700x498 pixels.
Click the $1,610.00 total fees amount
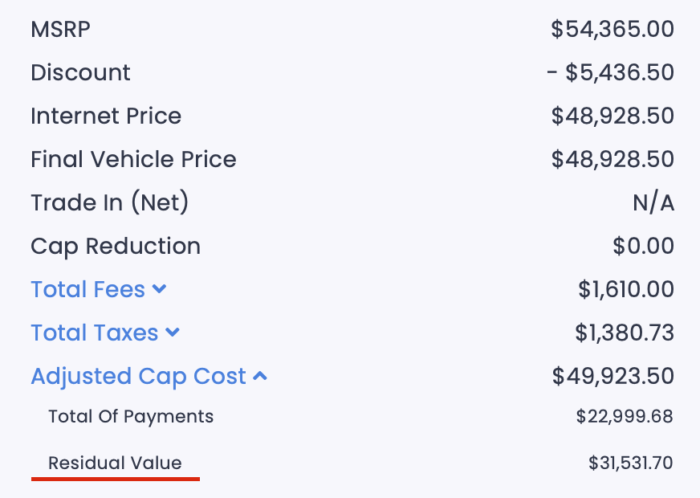[x=626, y=290]
